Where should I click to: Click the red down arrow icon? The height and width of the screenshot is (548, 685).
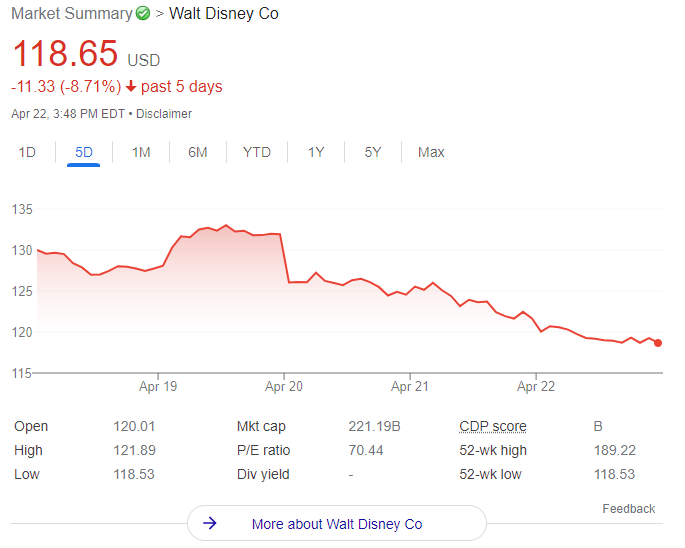click(130, 87)
